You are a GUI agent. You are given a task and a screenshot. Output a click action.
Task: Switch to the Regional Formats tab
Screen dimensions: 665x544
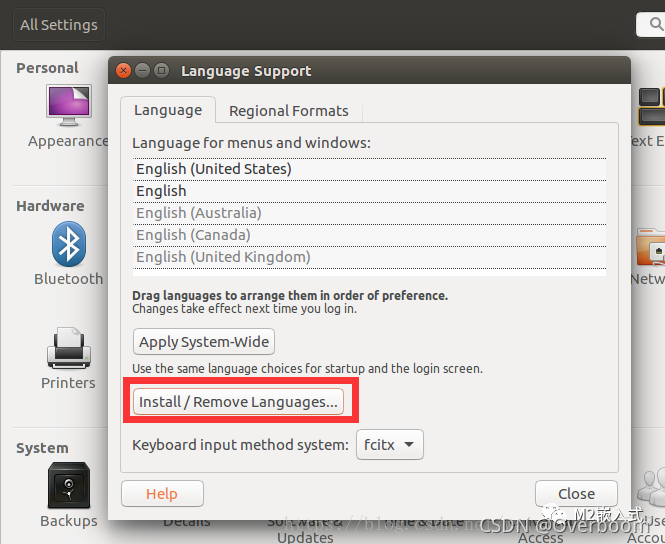pos(289,111)
